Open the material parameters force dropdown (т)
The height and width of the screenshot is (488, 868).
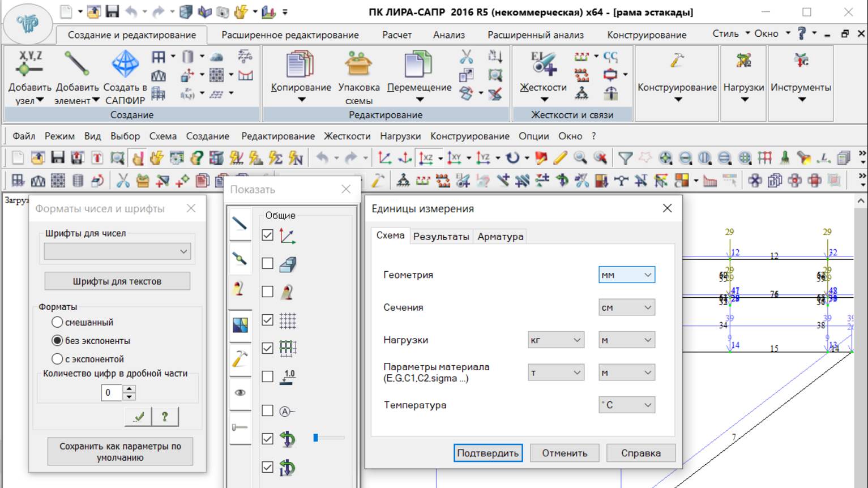click(x=556, y=373)
